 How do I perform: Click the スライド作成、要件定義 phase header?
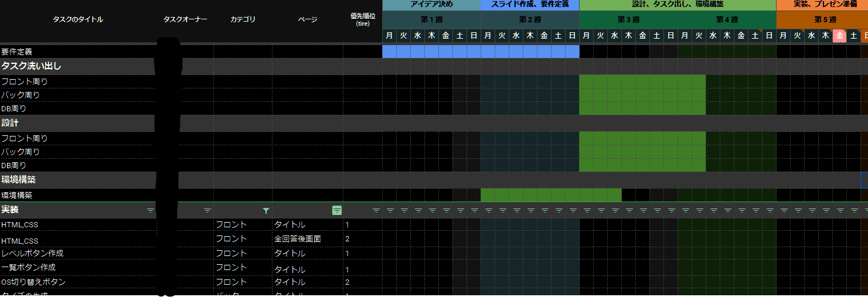pos(530,5)
